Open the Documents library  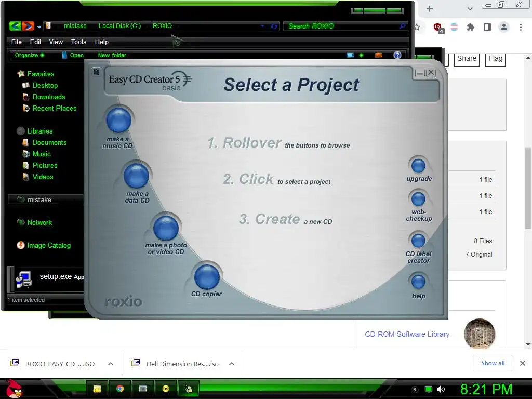pos(49,142)
